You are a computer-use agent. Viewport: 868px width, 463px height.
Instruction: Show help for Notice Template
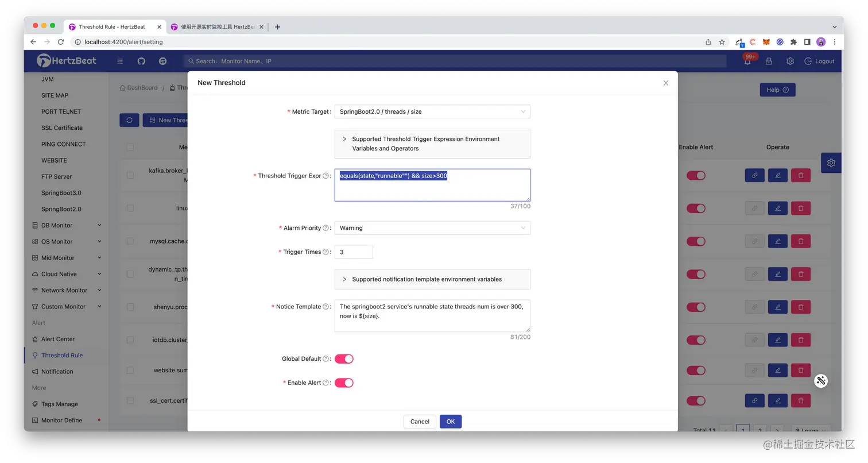point(325,307)
